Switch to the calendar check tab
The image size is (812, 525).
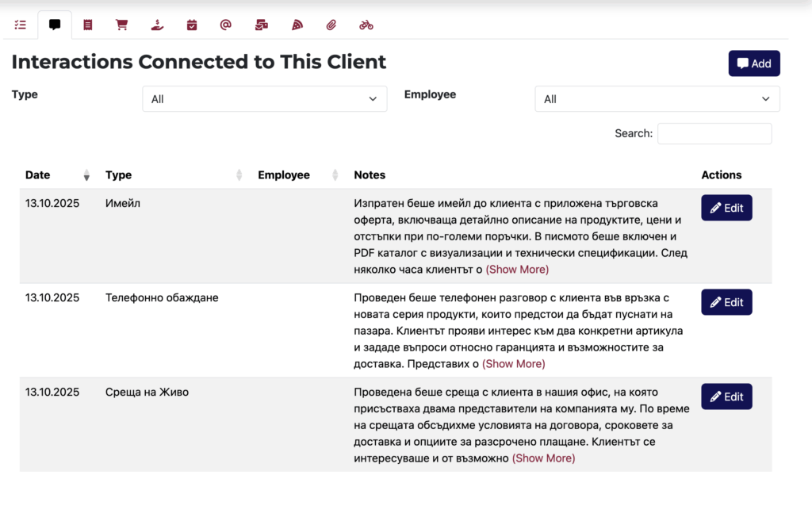click(192, 25)
